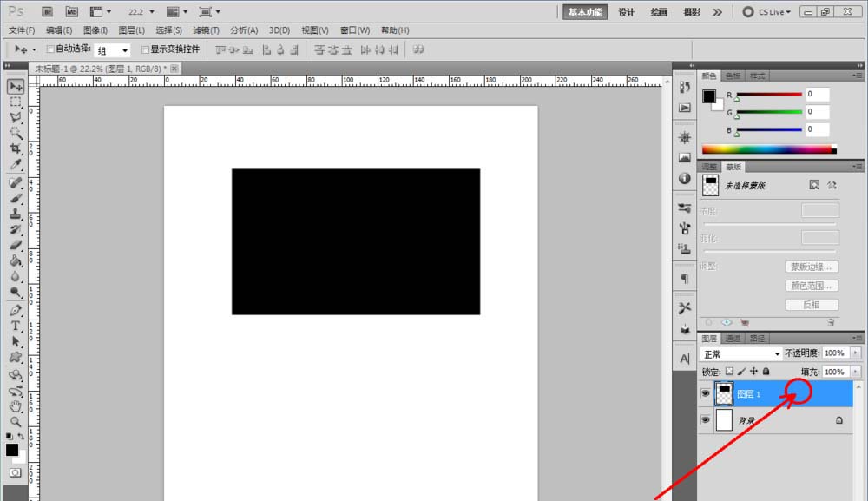Click foreground color swatch in toolbox
Image resolution: width=868 pixels, height=501 pixels.
(x=11, y=450)
